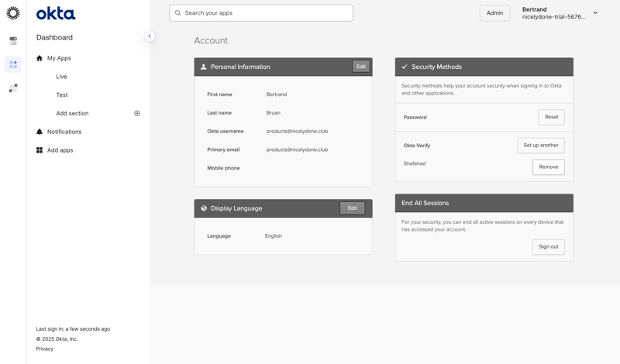
Task: Open the toggle-switch icon in left rail
Action: click(13, 41)
